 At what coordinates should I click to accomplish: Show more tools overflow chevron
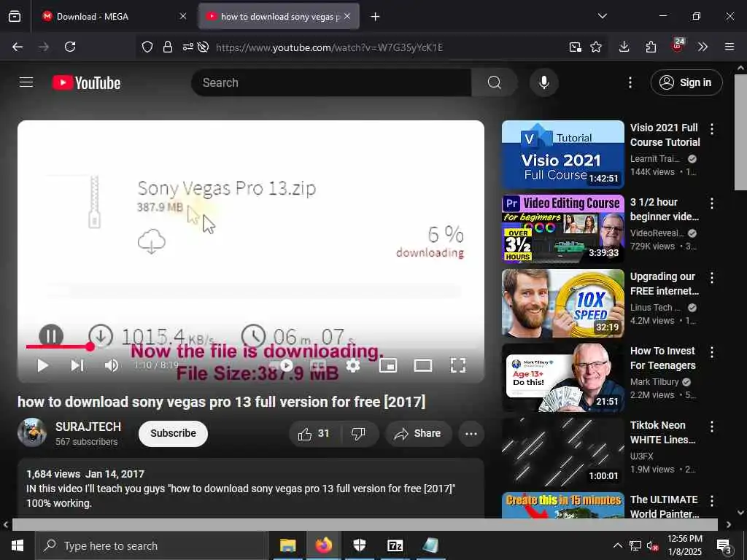(703, 47)
